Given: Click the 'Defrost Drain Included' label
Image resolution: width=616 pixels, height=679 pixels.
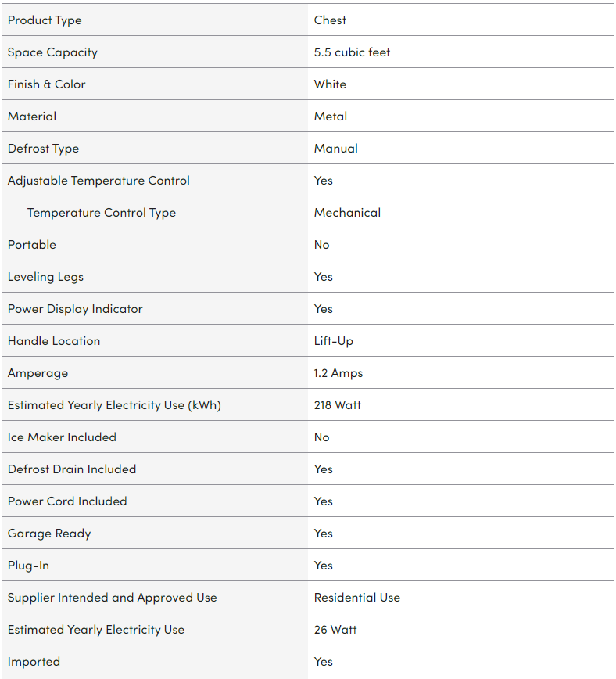Looking at the screenshot, I should click(72, 469).
